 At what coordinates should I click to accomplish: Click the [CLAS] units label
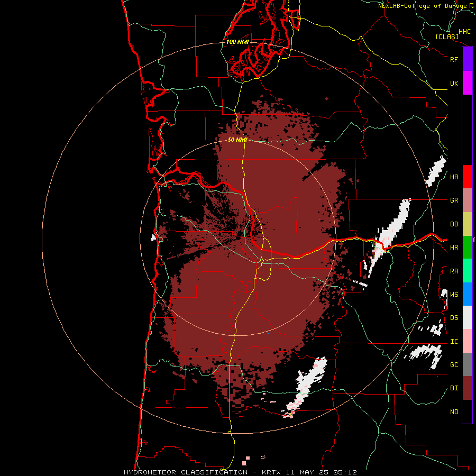(x=447, y=37)
